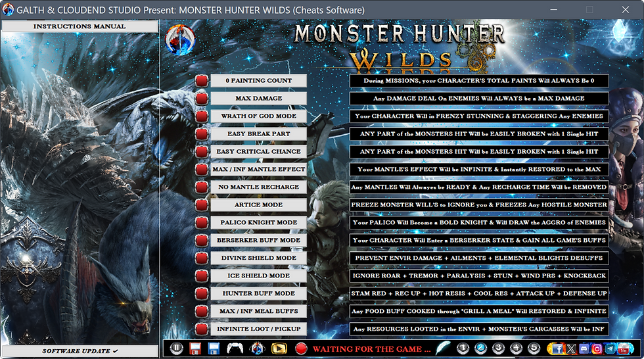Image resolution: width=644 pixels, height=359 pixels.
Task: Click the Galth studio logo beside the game title
Action: 180,40
